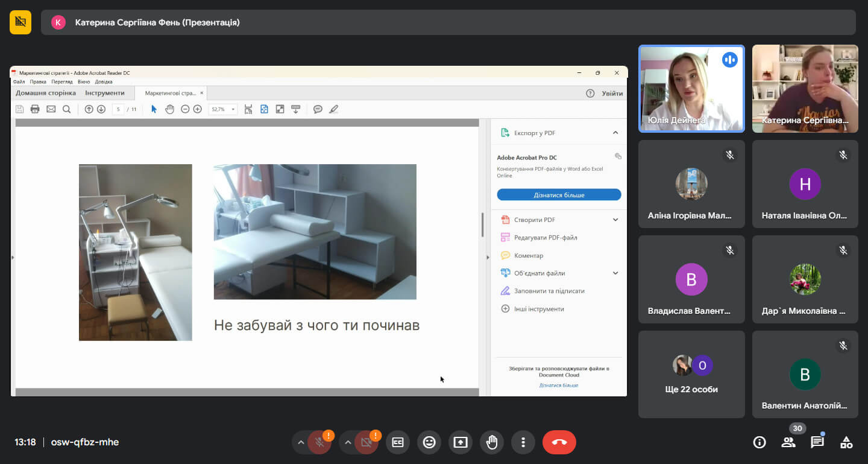Open more options three-dot menu
Viewport: 868px width, 464px height.
[x=523, y=442]
